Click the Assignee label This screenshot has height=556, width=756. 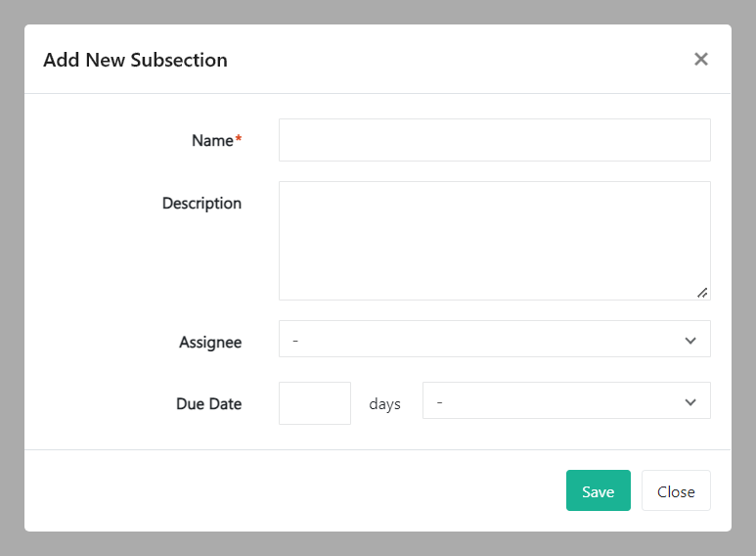[209, 343]
